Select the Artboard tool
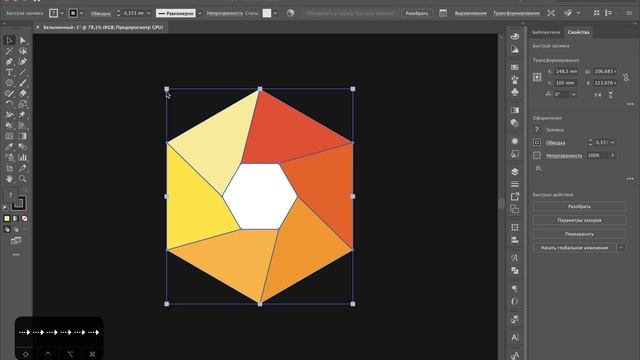The width and height of the screenshot is (640, 360). (x=9, y=168)
